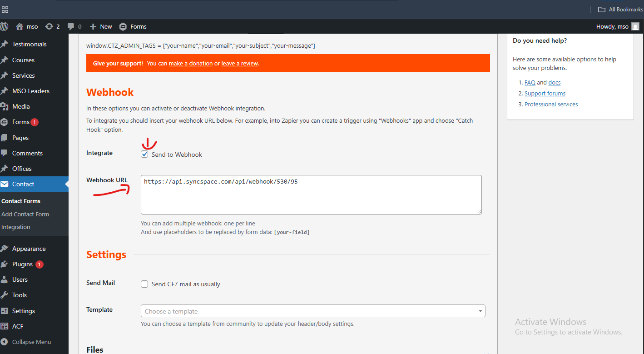Viewport: 644px width, 354px height.
Task: Open the updates icon in admin bar
Action: pos(49,27)
